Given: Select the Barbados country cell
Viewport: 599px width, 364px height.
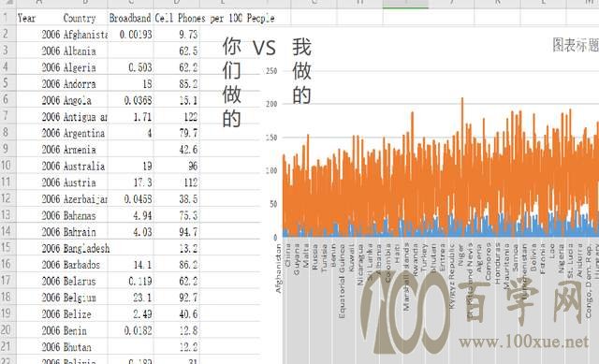Looking at the screenshot, I should pyautogui.click(x=85, y=265).
